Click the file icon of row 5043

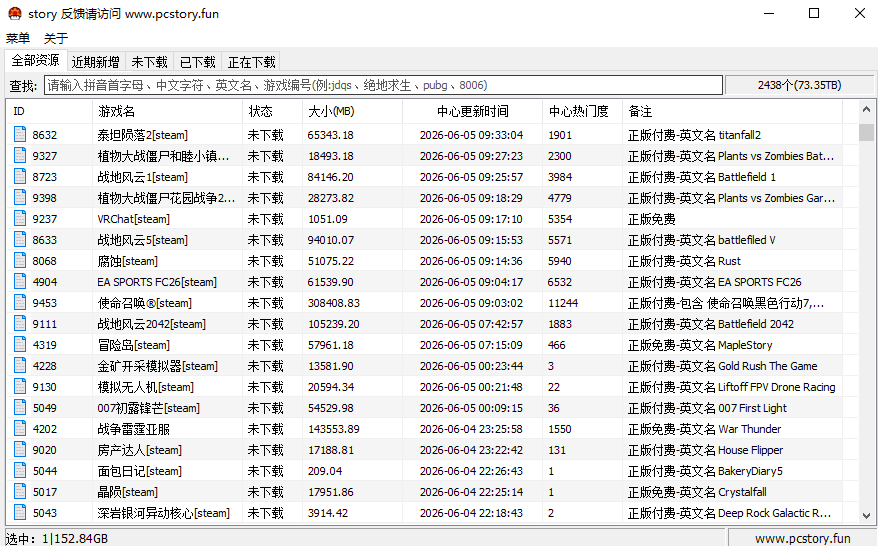[20, 512]
